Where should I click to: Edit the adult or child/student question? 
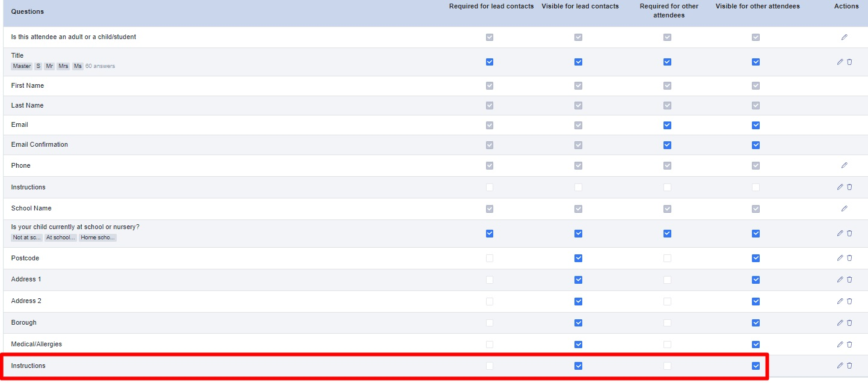(844, 37)
